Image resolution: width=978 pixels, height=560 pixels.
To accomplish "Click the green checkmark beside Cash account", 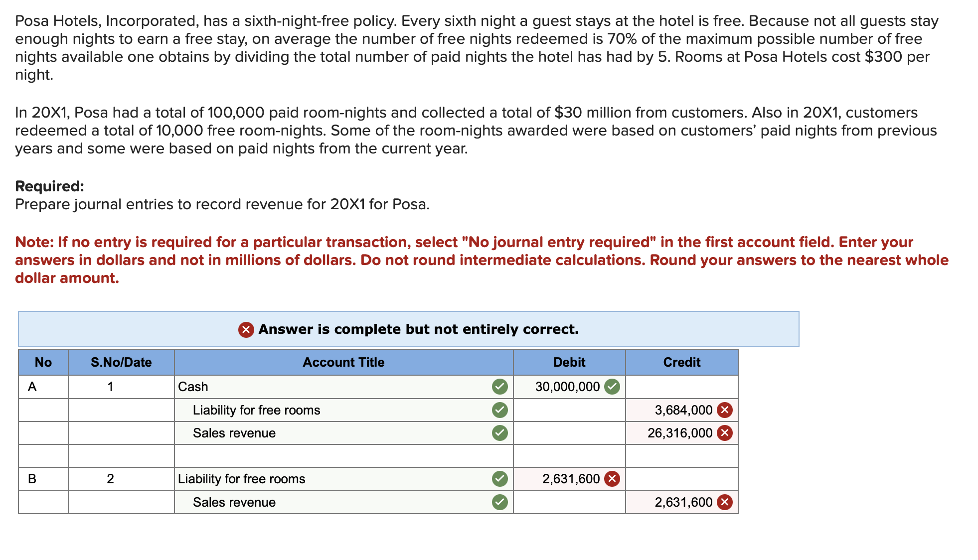I will coord(500,386).
